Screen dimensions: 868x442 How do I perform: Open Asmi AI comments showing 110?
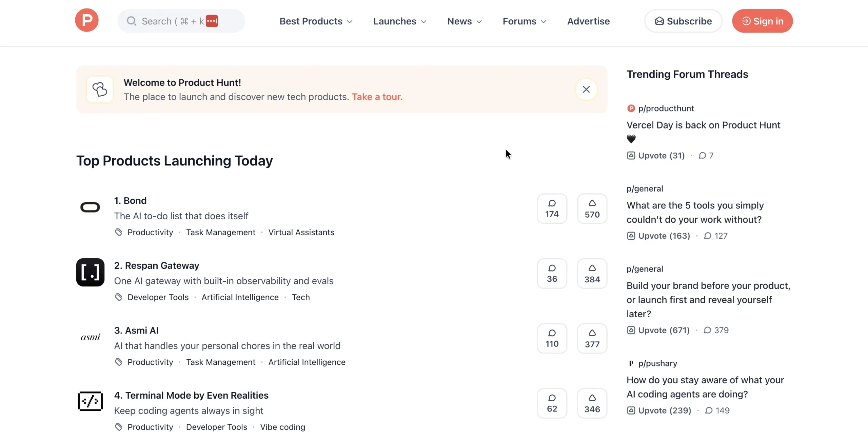552,338
